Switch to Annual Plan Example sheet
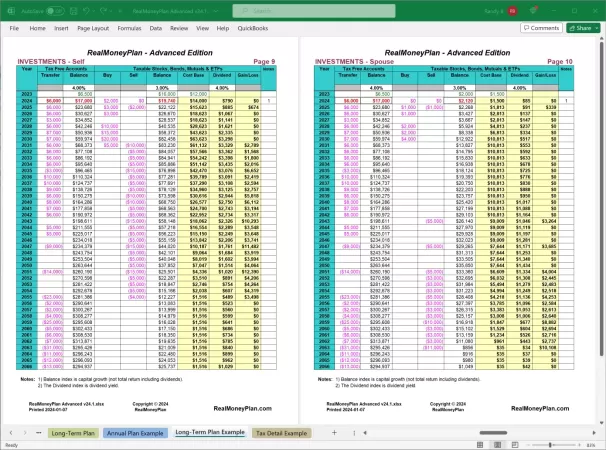 coord(136,432)
